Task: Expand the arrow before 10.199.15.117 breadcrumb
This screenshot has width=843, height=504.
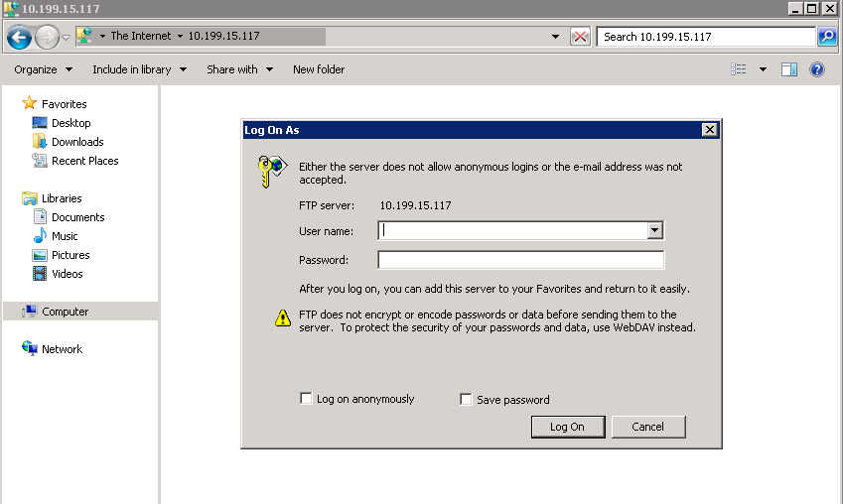Action: pyautogui.click(x=180, y=37)
